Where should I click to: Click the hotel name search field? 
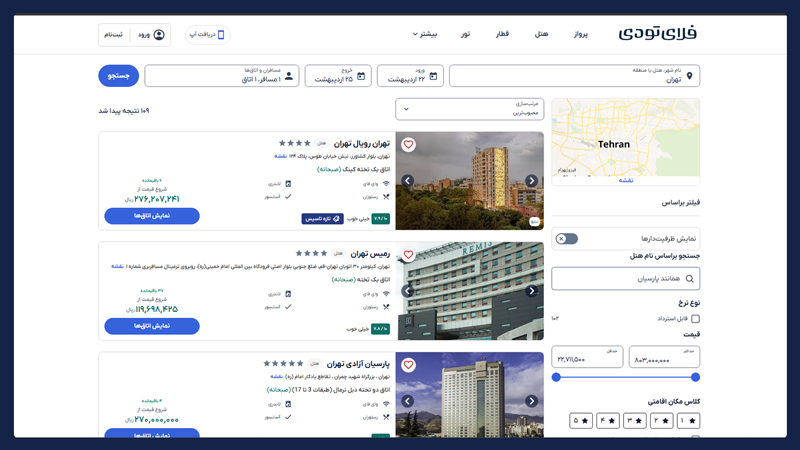click(x=625, y=279)
